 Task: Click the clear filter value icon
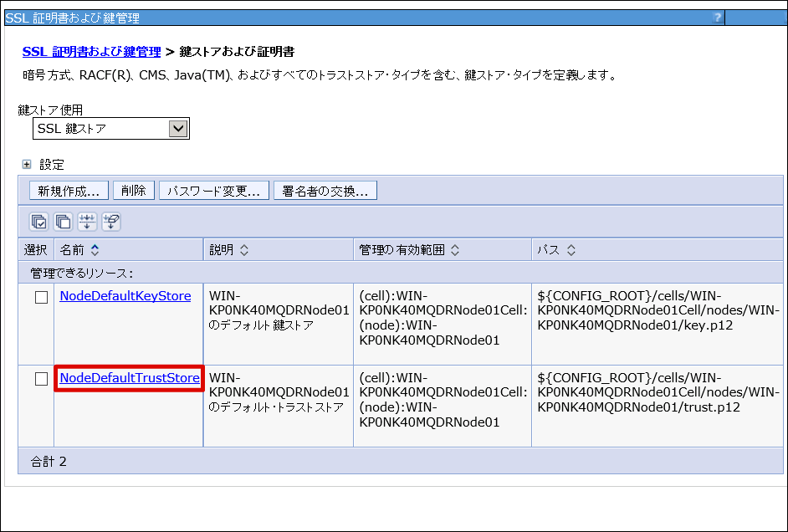click(111, 222)
